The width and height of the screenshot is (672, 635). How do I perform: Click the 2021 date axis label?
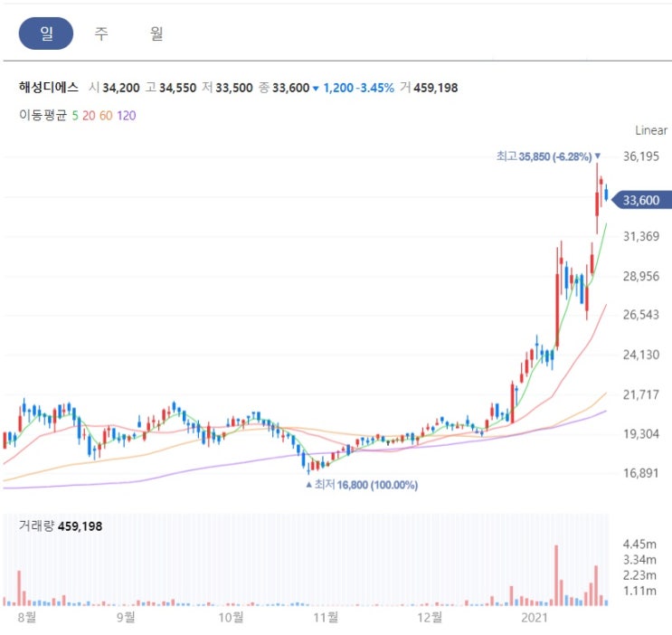534,618
